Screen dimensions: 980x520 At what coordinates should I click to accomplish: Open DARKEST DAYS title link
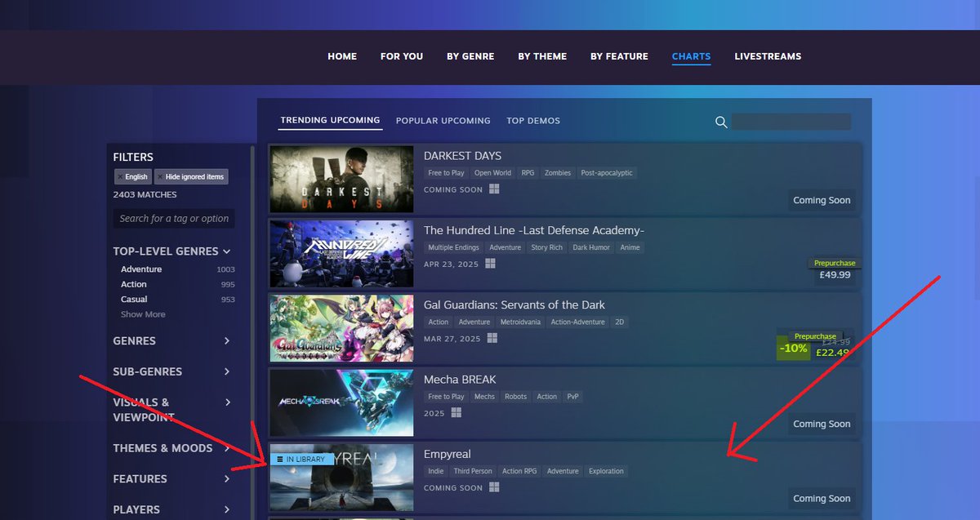pyautogui.click(x=462, y=156)
